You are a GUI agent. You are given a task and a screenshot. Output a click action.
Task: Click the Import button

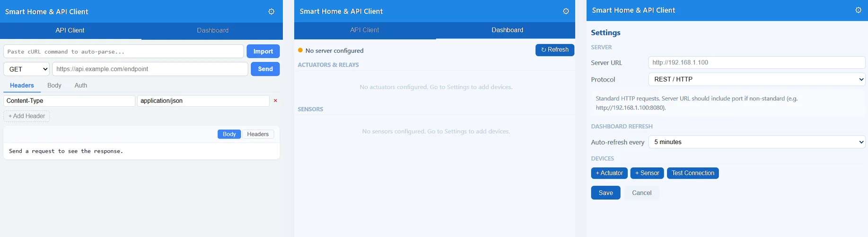[263, 51]
